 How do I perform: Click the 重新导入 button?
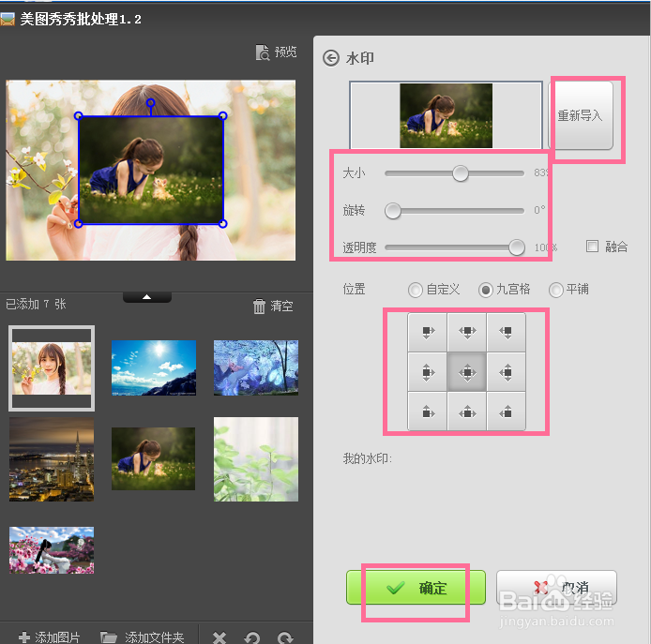click(x=581, y=115)
